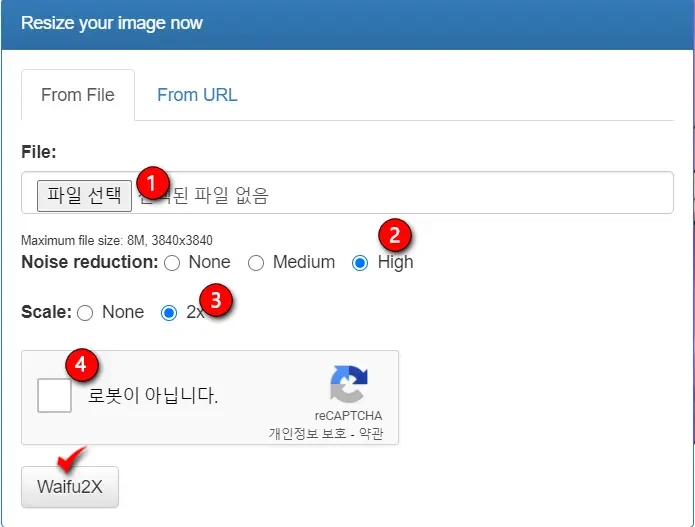
Task: Select High noise reduction
Action: tap(360, 263)
